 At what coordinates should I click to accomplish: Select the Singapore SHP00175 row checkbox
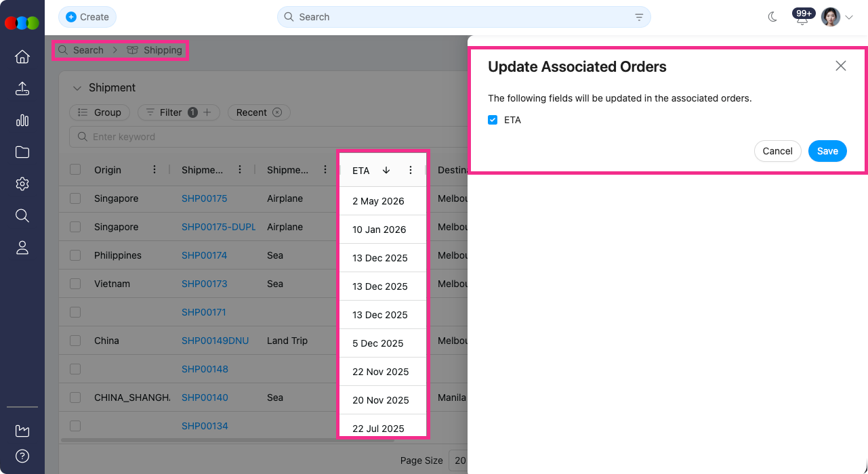coord(75,198)
